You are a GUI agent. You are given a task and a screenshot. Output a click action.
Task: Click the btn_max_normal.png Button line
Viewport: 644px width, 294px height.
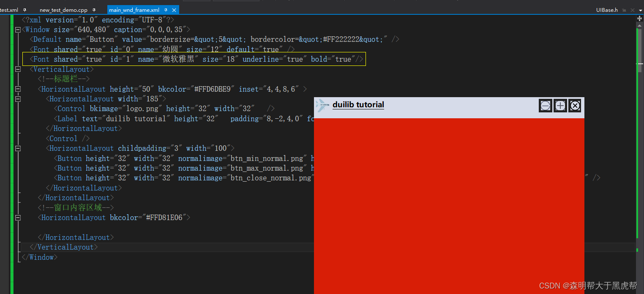pos(184,168)
